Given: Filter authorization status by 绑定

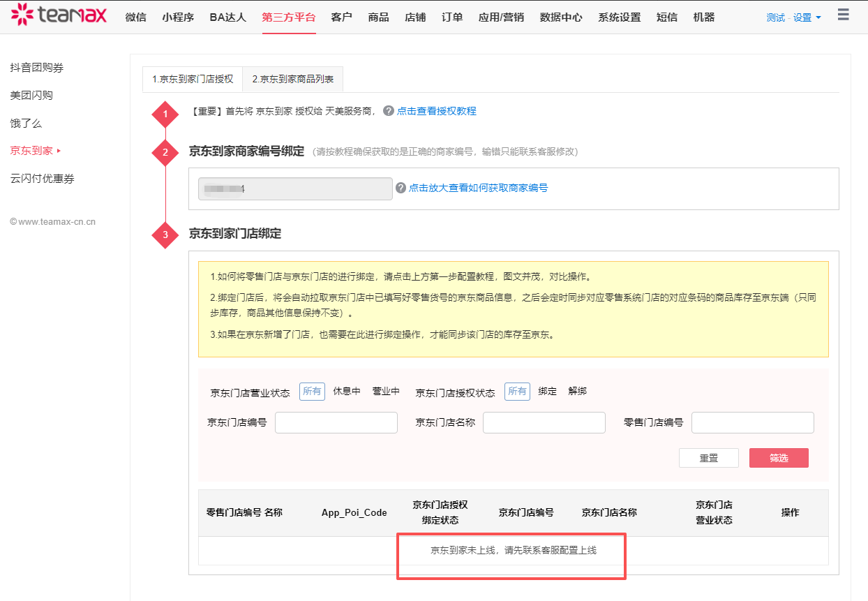Looking at the screenshot, I should (x=548, y=392).
